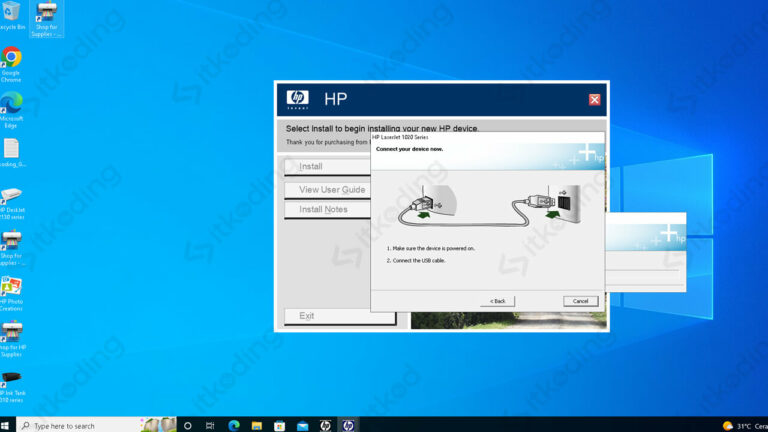Select Shop for Supplies icon below HP DeskJet

[12, 248]
